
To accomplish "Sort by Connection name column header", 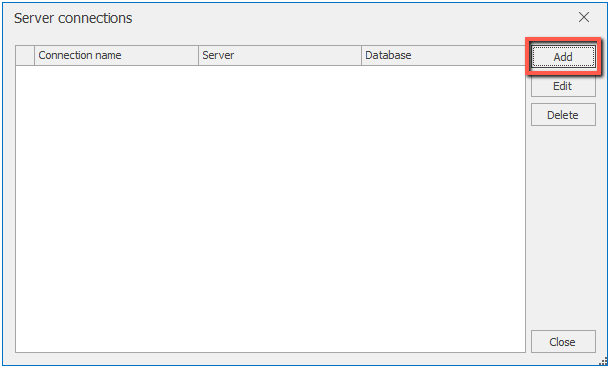I will pyautogui.click(x=117, y=55).
